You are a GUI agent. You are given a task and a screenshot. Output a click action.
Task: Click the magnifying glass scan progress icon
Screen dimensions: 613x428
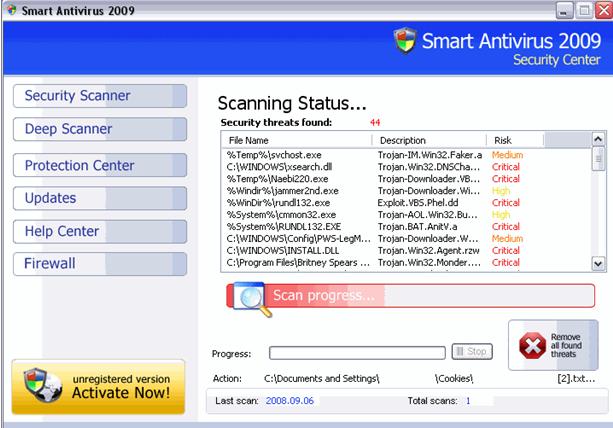251,299
